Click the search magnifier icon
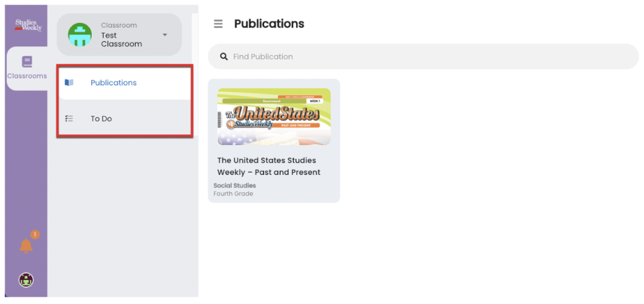 point(224,56)
